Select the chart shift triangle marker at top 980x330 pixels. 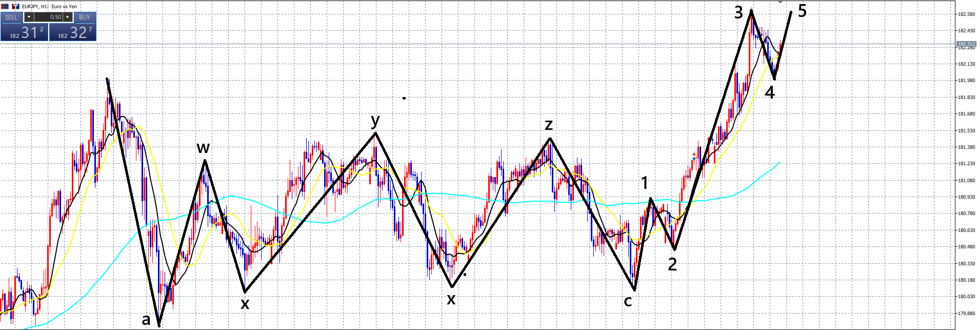(780, 2)
